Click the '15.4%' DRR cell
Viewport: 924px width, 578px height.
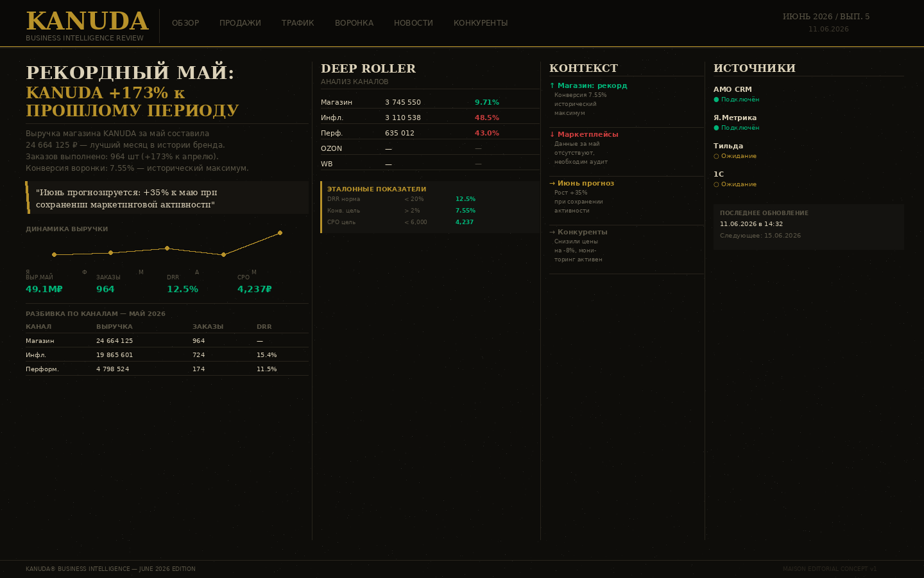click(x=267, y=355)
